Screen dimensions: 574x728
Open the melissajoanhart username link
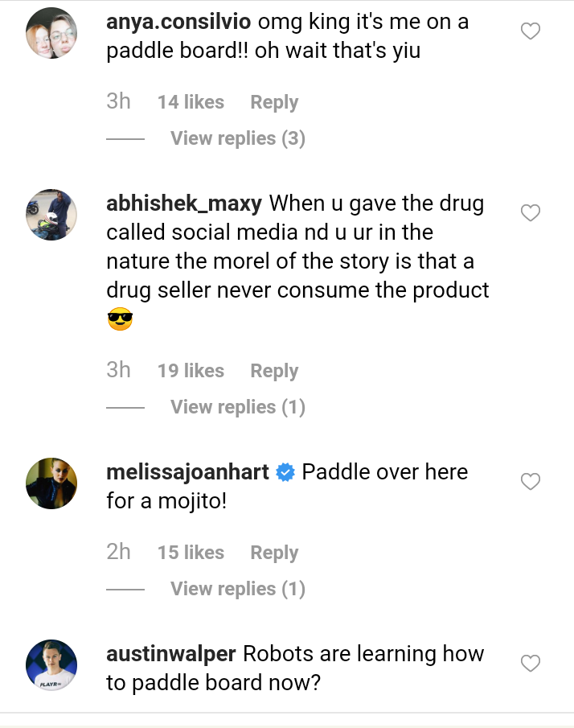click(187, 472)
